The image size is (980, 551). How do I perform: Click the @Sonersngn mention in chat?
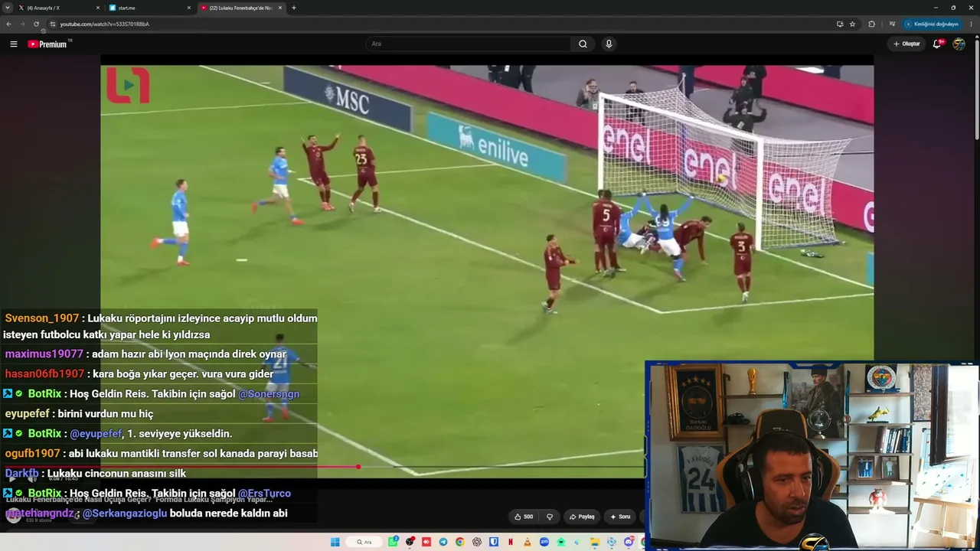269,394
